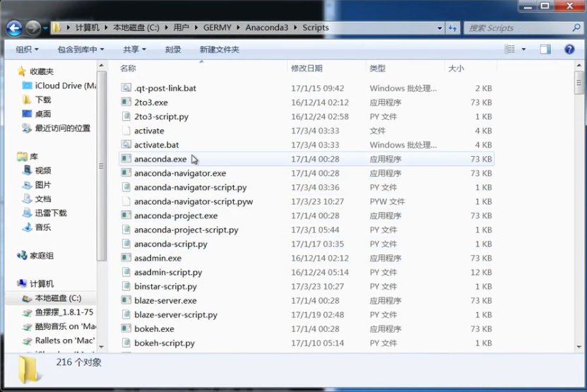Viewport: 587px width, 392px height.
Task: Sort files by 名称 column
Action: click(x=128, y=69)
